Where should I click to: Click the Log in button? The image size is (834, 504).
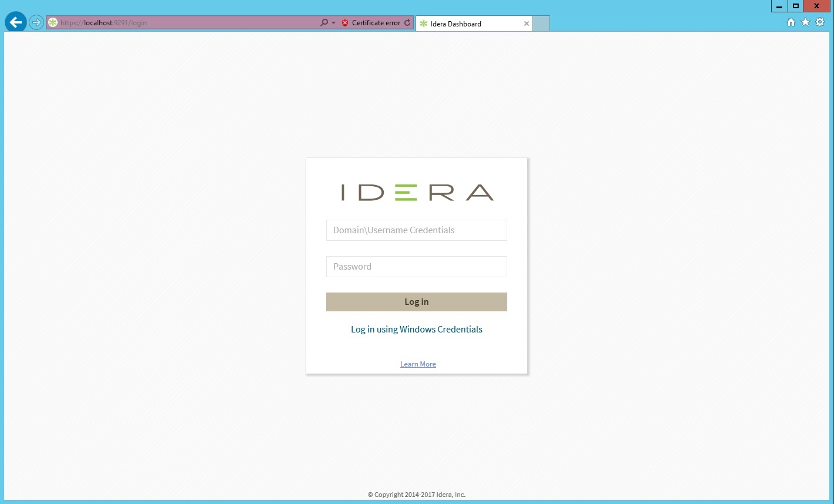416,302
